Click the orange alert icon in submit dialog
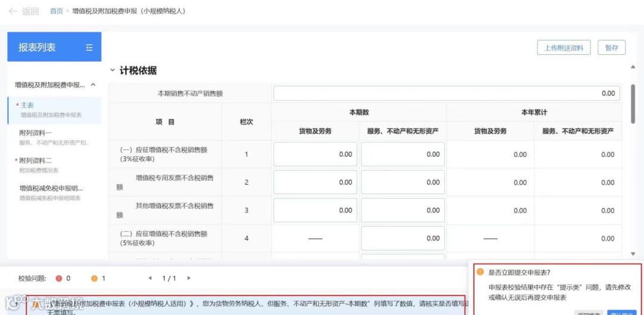The height and width of the screenshot is (315, 644). (x=480, y=272)
